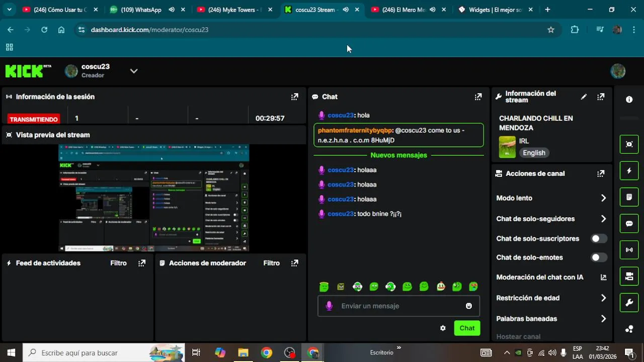The width and height of the screenshot is (644, 362).
Task: Open chat settings gear icon
Action: click(443, 328)
